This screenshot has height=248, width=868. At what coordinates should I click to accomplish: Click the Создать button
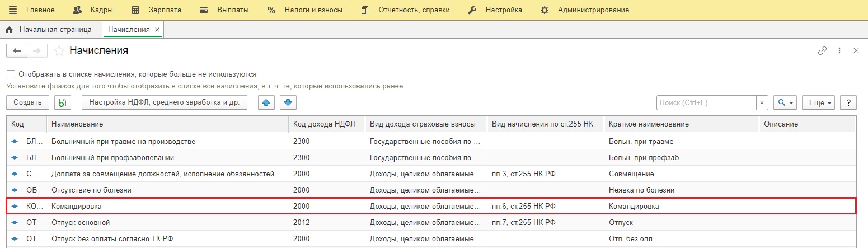(27, 102)
